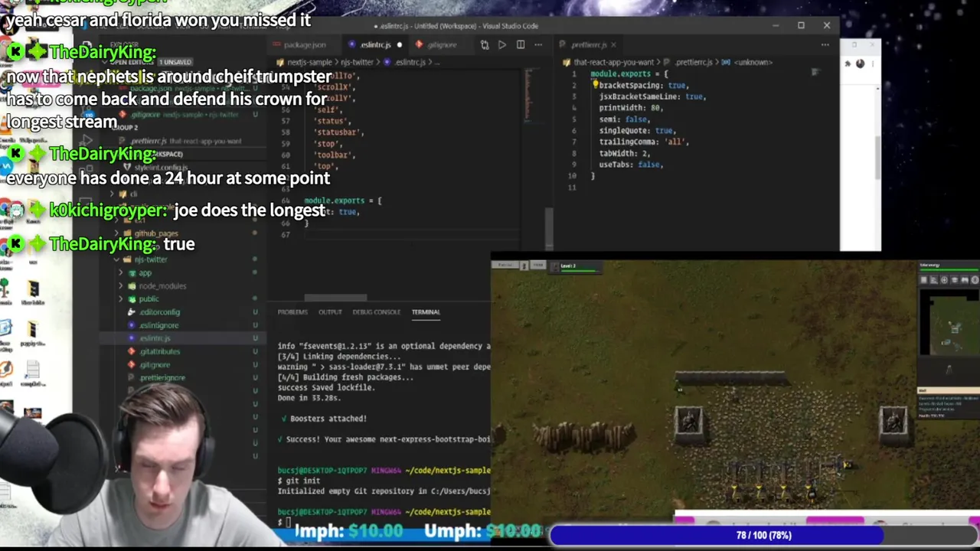The height and width of the screenshot is (551, 980).
Task: Click the first icon in game minimap toolbar
Action: [x=924, y=280]
